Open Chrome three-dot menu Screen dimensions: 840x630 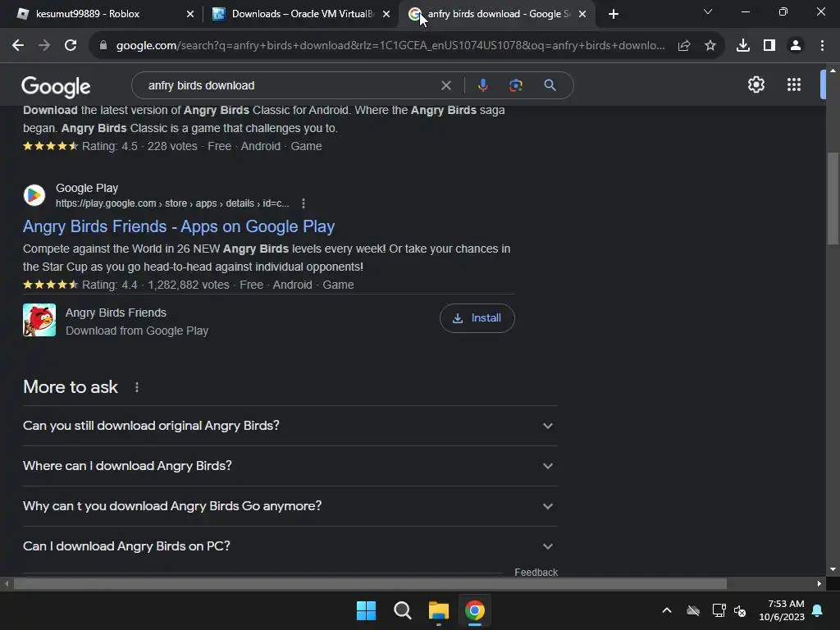coord(822,46)
